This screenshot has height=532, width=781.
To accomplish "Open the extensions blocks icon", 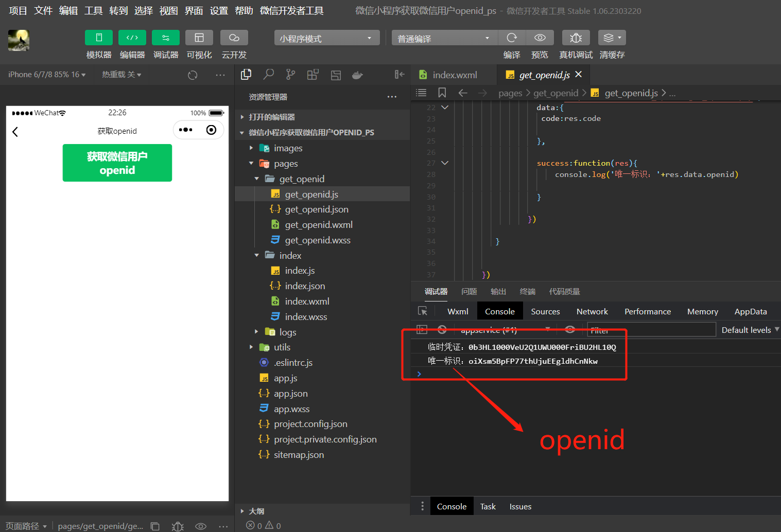I will click(x=313, y=75).
